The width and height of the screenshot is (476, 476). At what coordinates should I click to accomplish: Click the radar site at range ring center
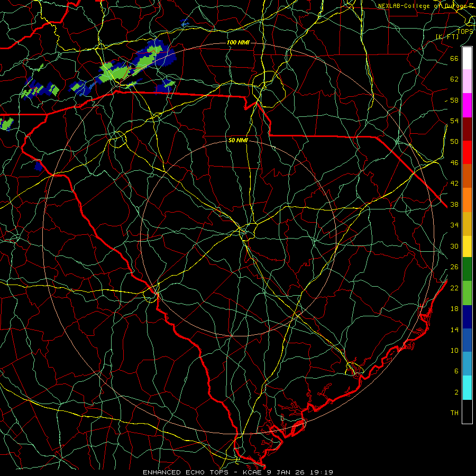(x=239, y=239)
